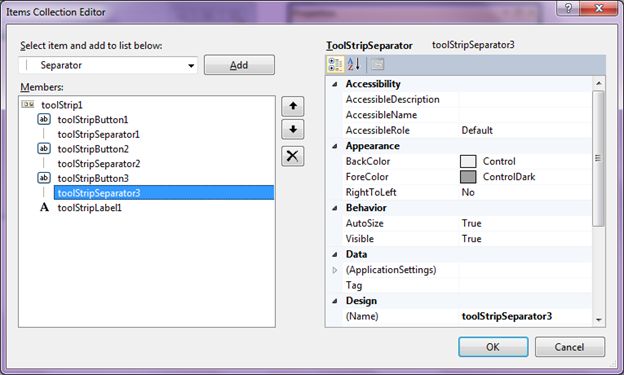Click the Add button
This screenshot has height=375, width=624.
pyautogui.click(x=239, y=65)
